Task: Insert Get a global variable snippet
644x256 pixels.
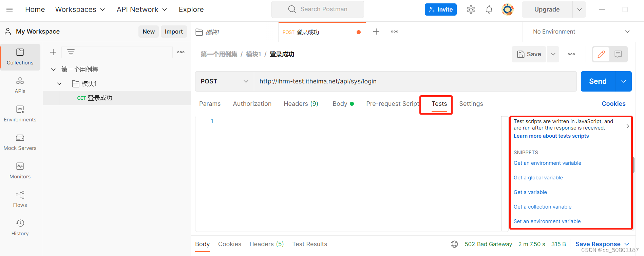Action: tap(538, 178)
